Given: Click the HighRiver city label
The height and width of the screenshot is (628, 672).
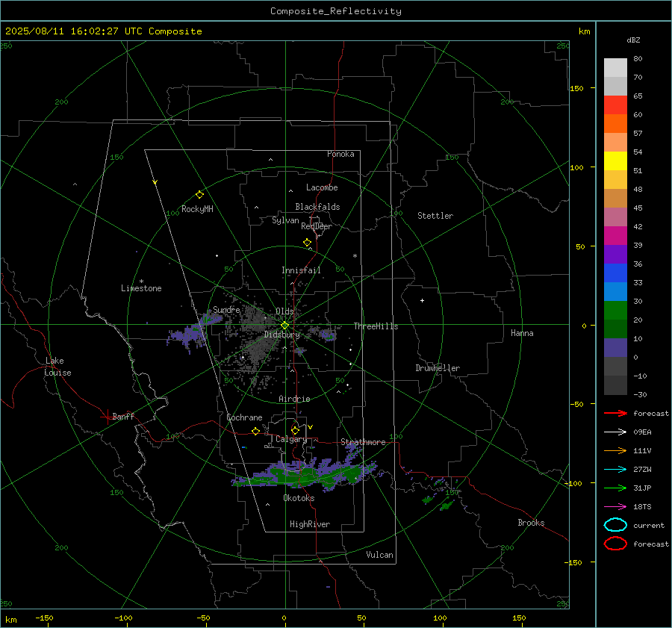Looking at the screenshot, I should click(x=310, y=524).
